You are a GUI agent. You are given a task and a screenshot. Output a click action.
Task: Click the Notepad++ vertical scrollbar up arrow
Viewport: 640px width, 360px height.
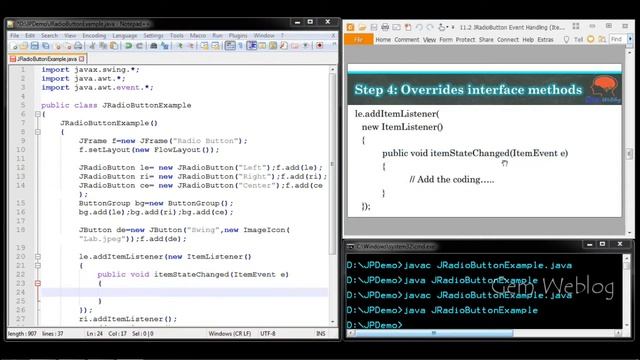coord(333,70)
